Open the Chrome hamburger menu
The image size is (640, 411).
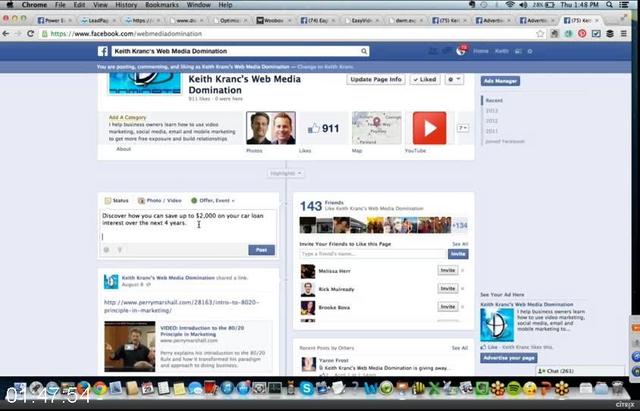(x=624, y=33)
